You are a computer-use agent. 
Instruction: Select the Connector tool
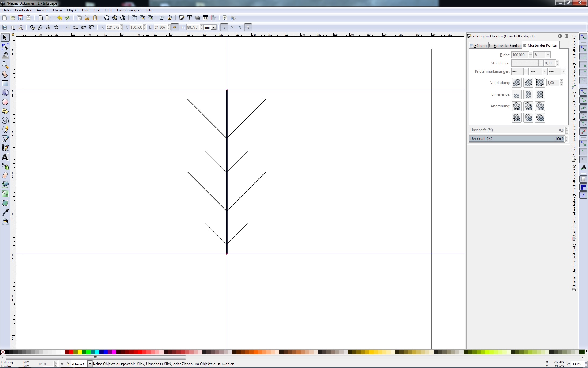pyautogui.click(x=5, y=221)
